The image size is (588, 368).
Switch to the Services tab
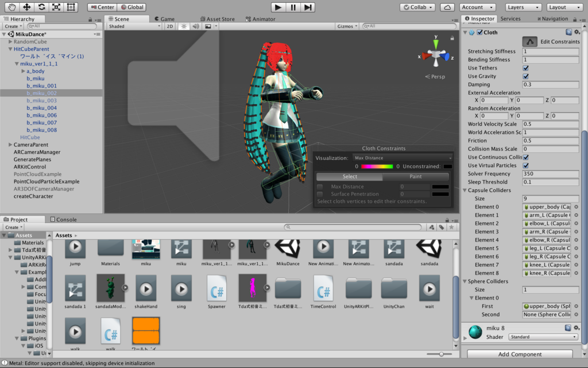[x=510, y=19]
